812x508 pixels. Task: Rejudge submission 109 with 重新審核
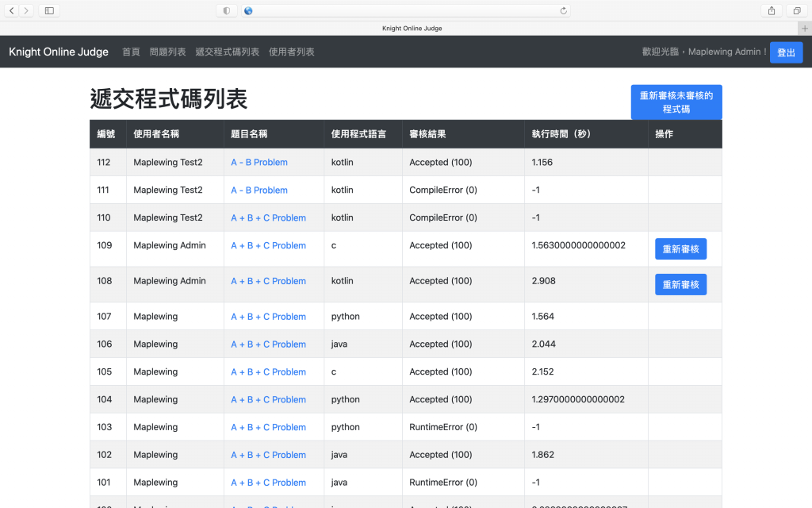(680, 248)
